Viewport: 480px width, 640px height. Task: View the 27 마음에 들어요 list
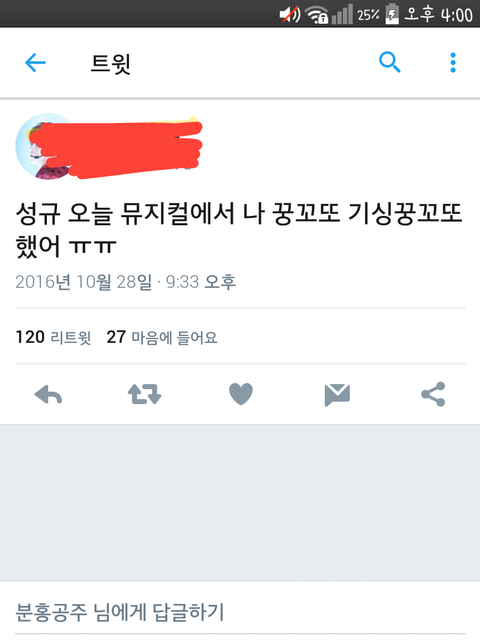pyautogui.click(x=162, y=337)
